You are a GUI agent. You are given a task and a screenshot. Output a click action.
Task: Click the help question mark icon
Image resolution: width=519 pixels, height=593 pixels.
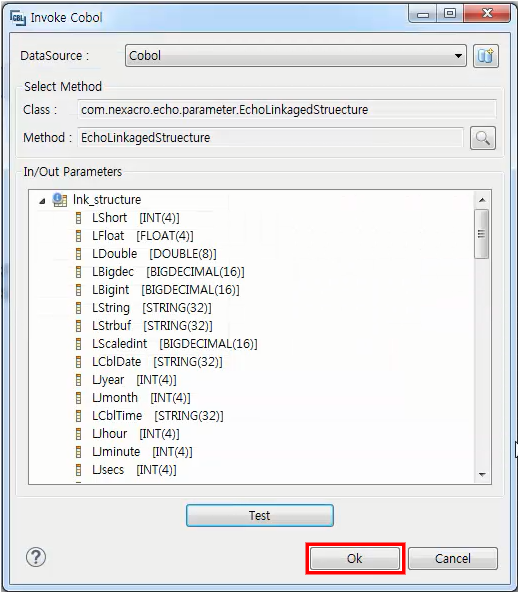pos(36,557)
